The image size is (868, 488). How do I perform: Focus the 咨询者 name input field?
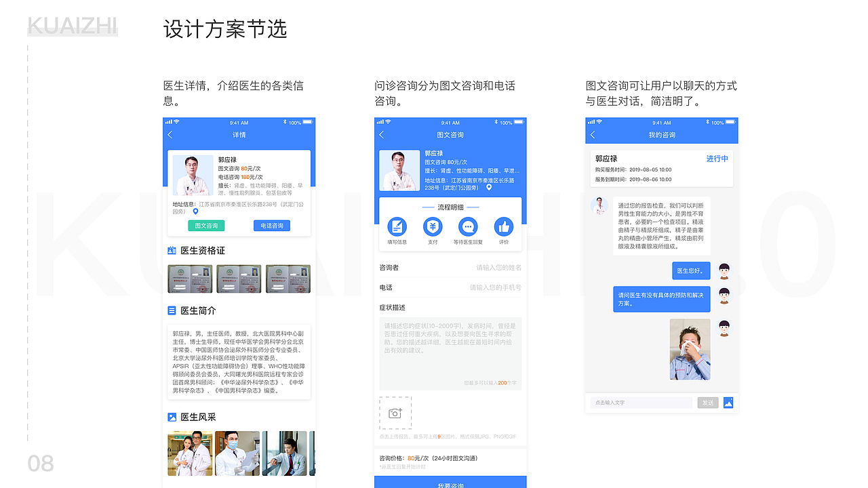click(x=450, y=268)
